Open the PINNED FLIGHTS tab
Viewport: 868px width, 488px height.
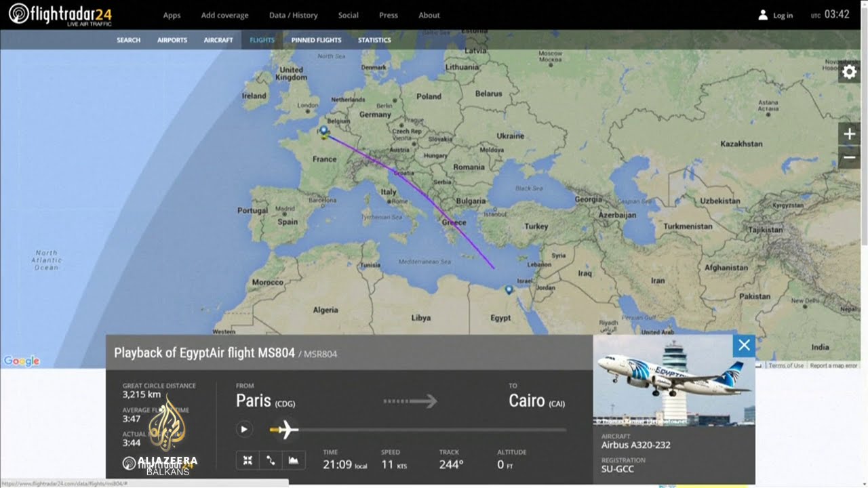click(317, 40)
